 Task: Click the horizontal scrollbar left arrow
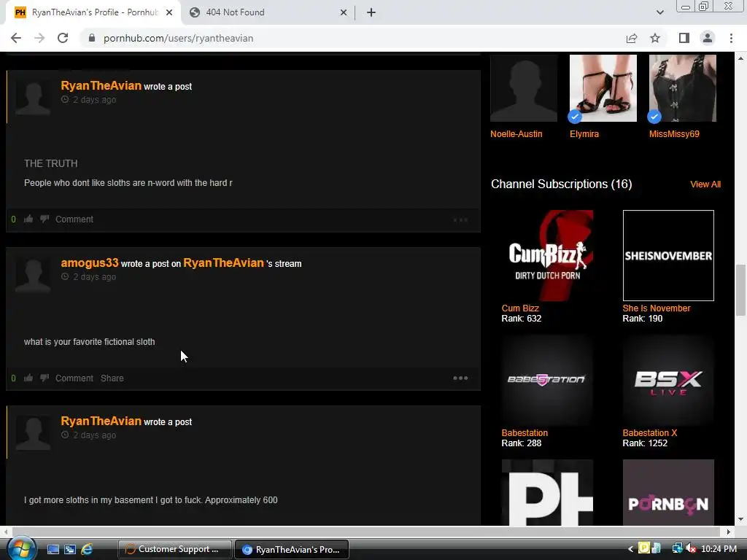click(x=6, y=532)
